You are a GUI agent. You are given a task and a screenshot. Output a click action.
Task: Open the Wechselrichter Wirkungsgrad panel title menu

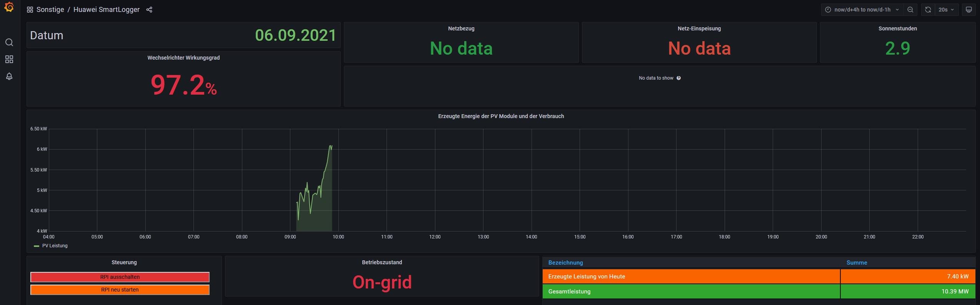(x=183, y=58)
